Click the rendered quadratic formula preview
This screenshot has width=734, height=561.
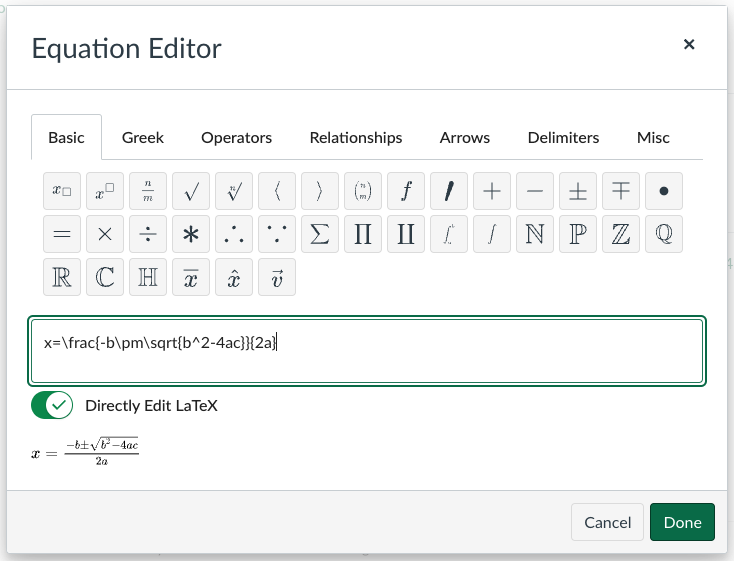(x=85, y=452)
